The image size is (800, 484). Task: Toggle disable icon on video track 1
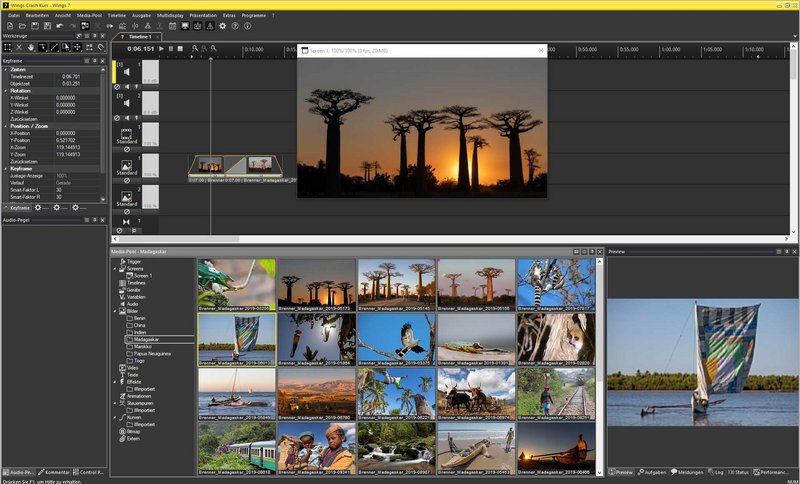coord(127,149)
